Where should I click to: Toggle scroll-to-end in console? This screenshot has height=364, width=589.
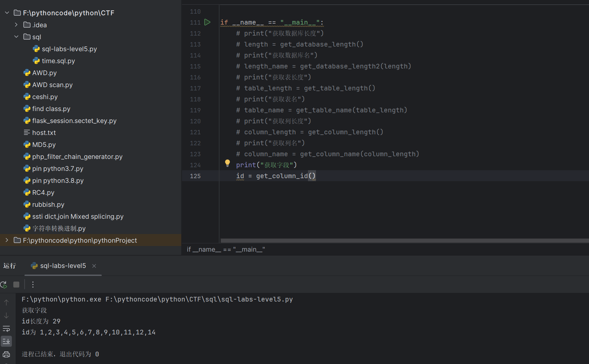6,341
